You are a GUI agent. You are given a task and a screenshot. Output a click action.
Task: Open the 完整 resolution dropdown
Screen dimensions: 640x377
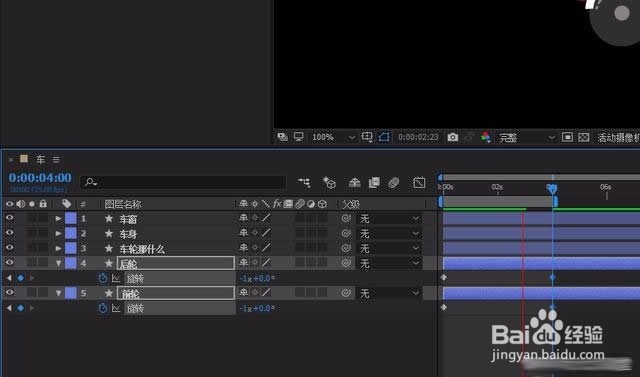point(527,137)
